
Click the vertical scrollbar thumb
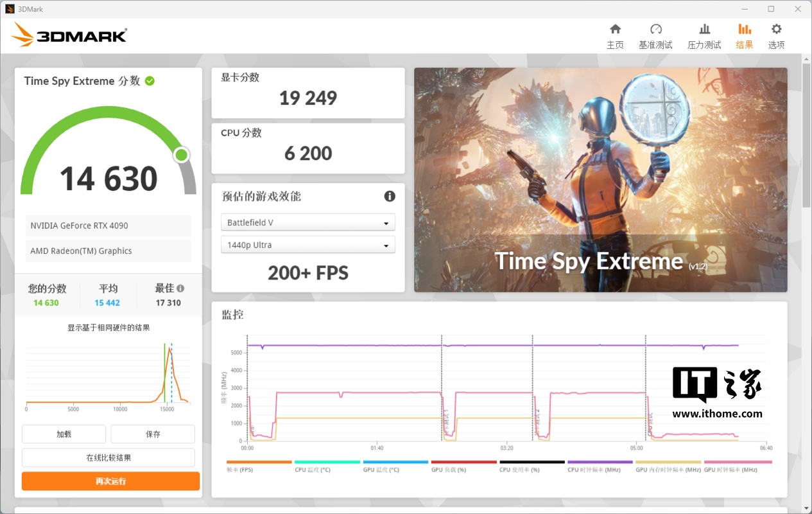pos(806,135)
